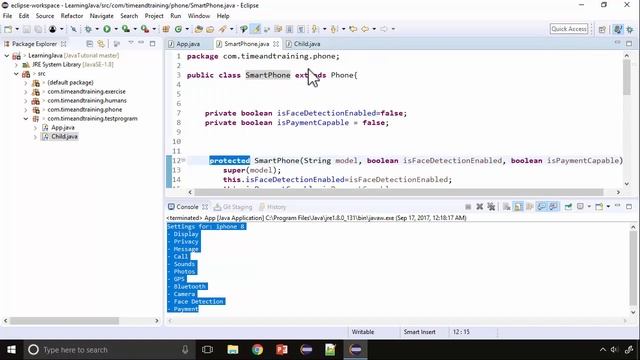Image resolution: width=640 pixels, height=360 pixels.
Task: Expand JRE System Library node
Action: 16,64
